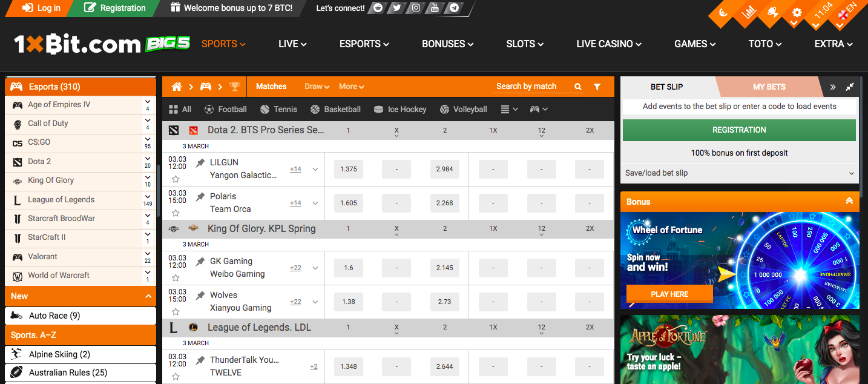Favorite the Wolves vs Xianyou Gaming match

pyautogui.click(x=176, y=311)
